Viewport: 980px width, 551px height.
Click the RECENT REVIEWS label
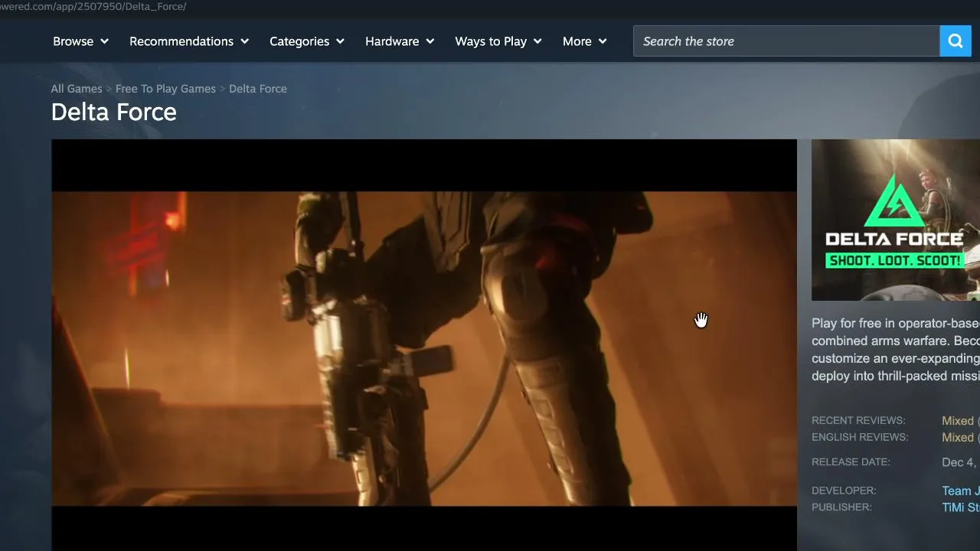click(x=858, y=421)
